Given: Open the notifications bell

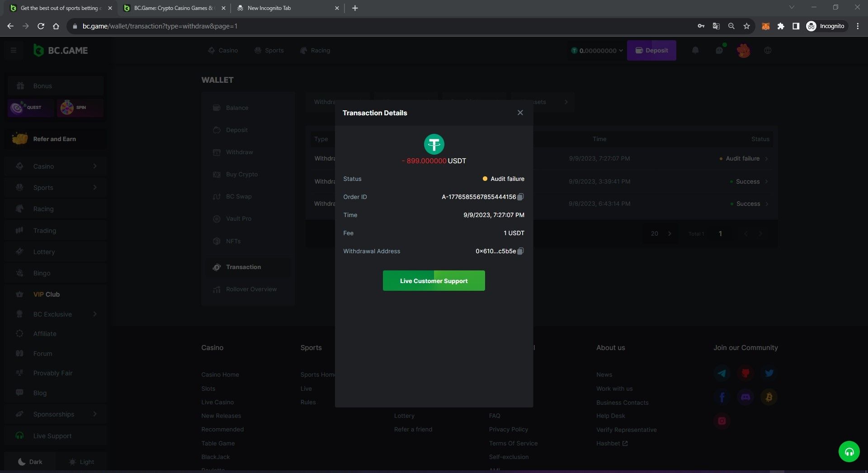Looking at the screenshot, I should 695,50.
